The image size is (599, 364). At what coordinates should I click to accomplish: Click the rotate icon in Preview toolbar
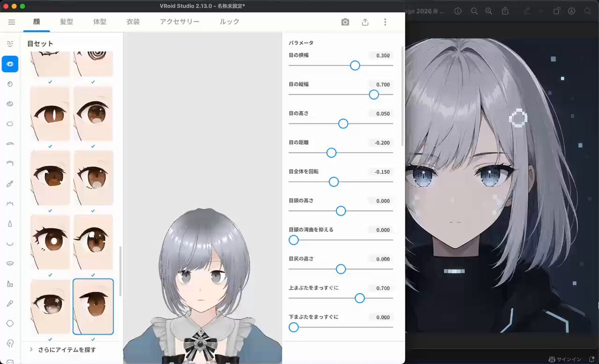557,11
